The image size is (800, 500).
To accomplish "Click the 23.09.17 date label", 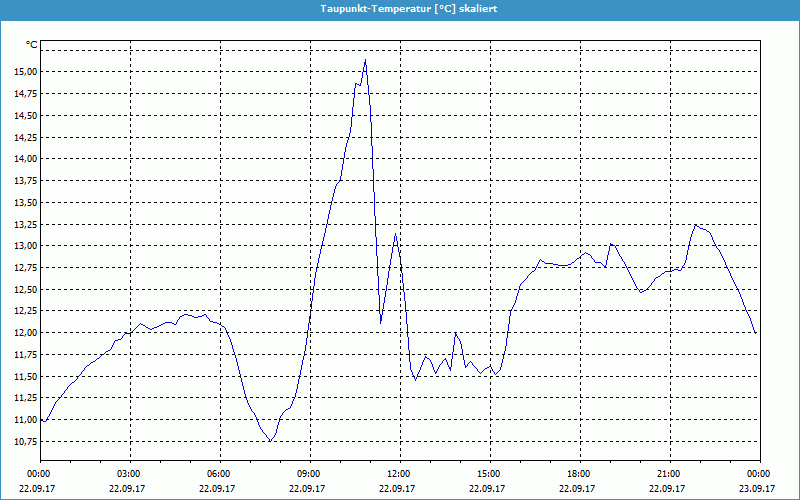I will 759,489.
